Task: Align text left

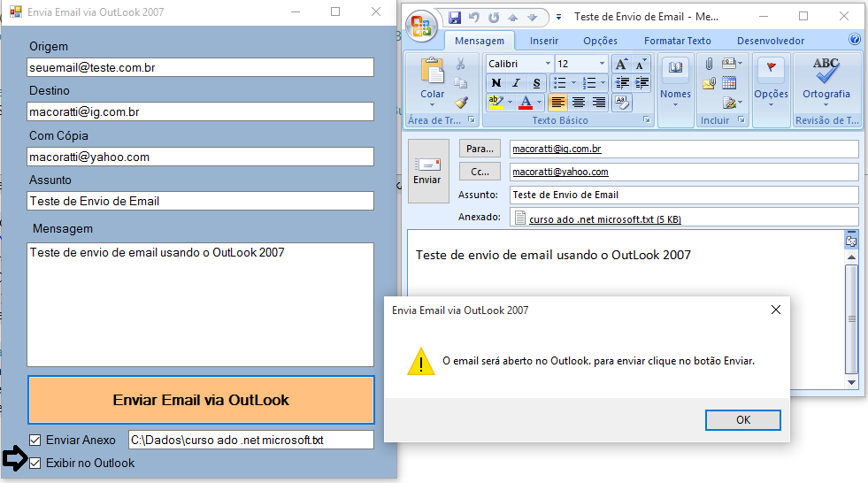Action: tap(557, 103)
